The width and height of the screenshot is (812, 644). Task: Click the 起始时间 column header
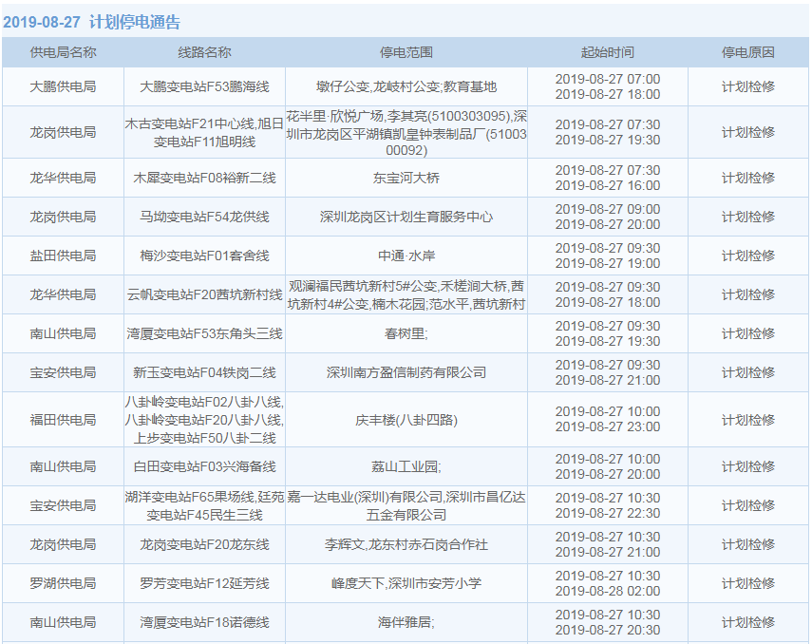(x=607, y=52)
